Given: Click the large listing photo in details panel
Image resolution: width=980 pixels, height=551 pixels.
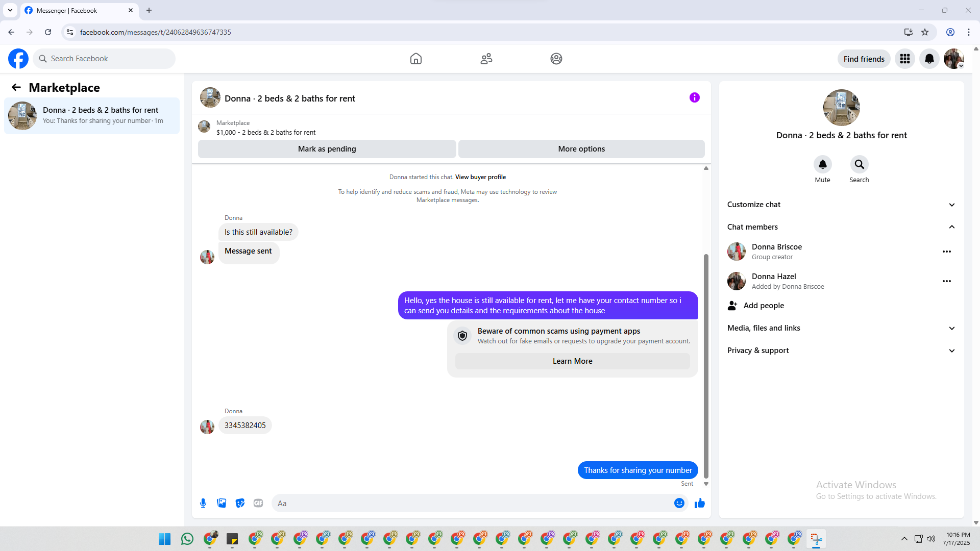Looking at the screenshot, I should (842, 108).
